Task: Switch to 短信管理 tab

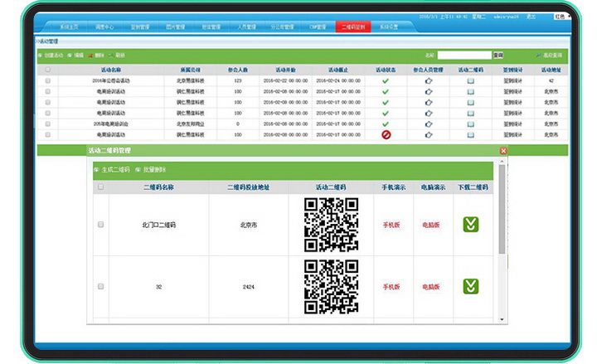Action: tap(211, 27)
